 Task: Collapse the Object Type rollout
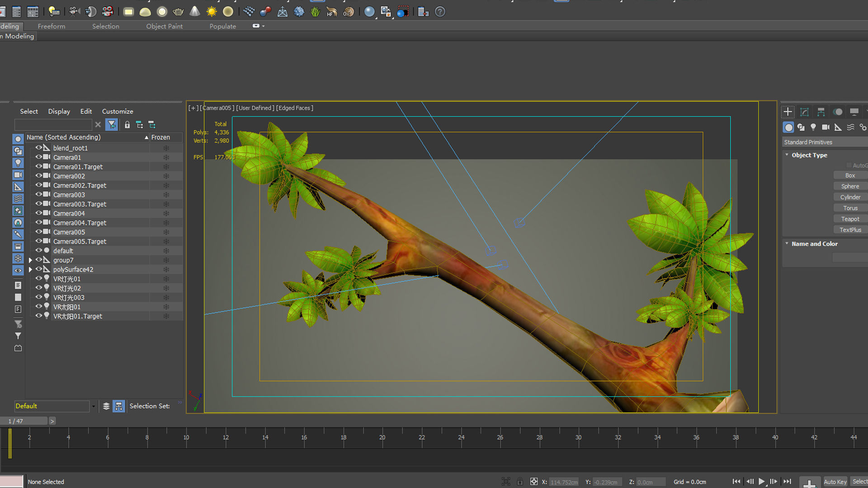pyautogui.click(x=787, y=155)
